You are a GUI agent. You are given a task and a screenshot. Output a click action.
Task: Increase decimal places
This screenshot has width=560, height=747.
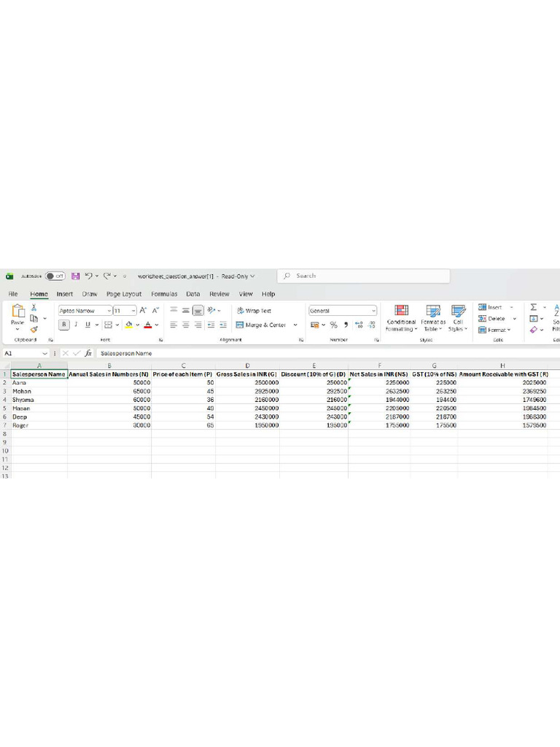(x=359, y=325)
